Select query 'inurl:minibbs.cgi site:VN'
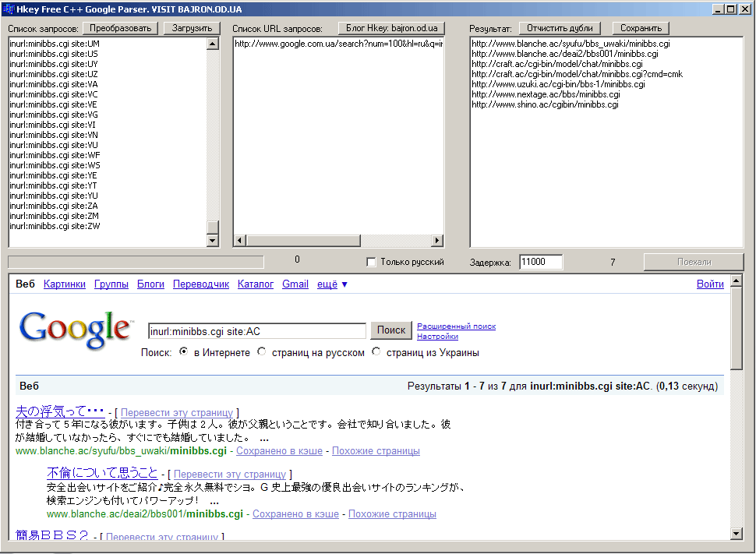 pos(54,135)
